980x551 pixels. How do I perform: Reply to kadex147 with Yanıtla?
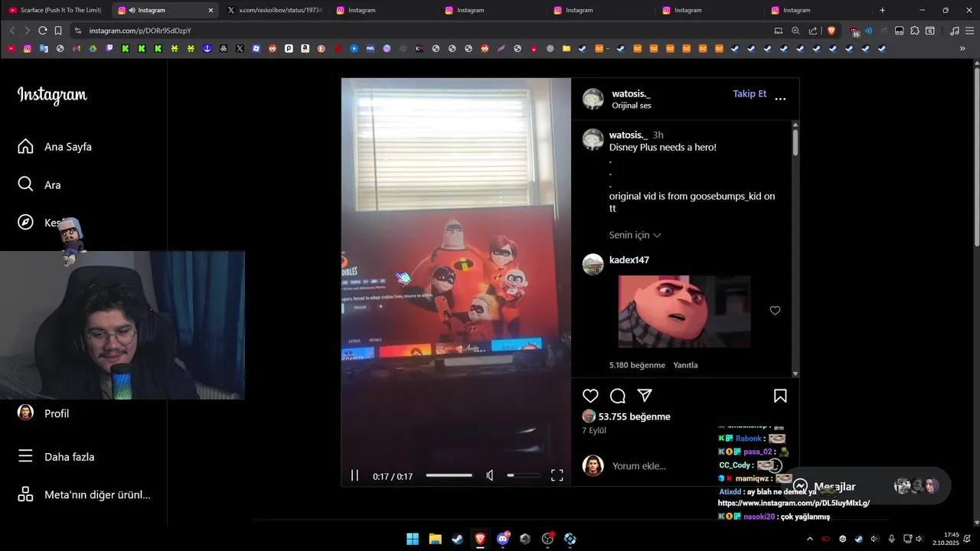coord(685,365)
